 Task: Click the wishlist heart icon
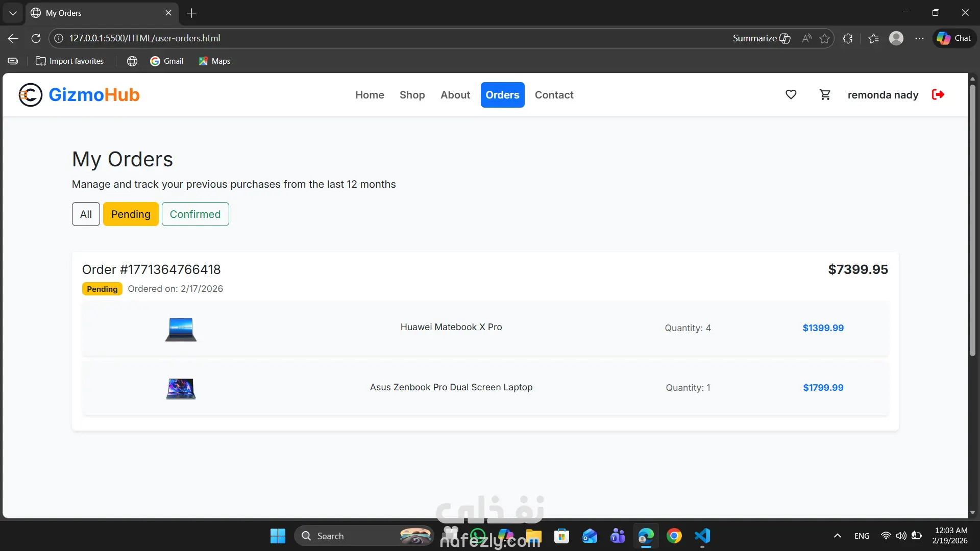[x=791, y=94]
